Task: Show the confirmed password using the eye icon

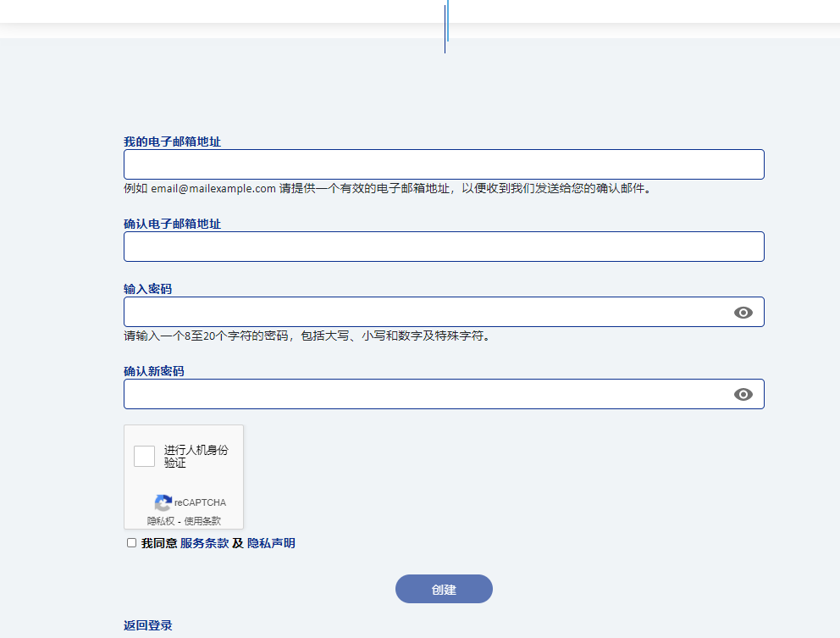Action: tap(743, 393)
